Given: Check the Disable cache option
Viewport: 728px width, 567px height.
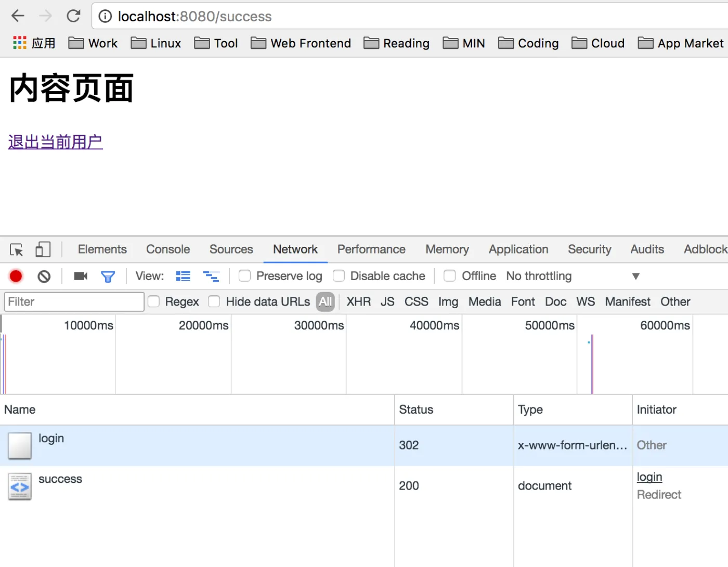Looking at the screenshot, I should (339, 276).
